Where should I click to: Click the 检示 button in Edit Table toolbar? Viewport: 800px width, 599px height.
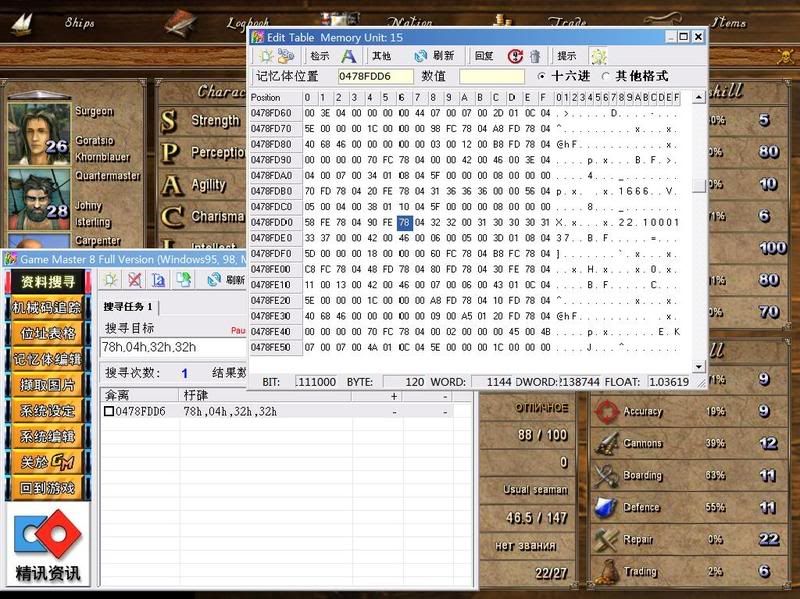tap(320, 56)
